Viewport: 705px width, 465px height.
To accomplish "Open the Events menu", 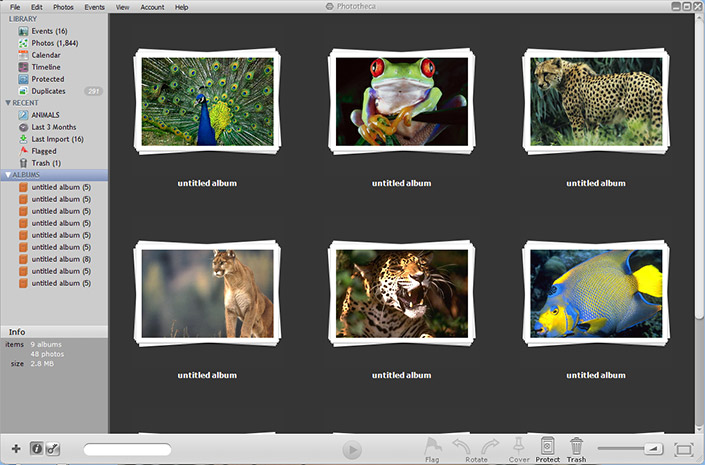I will (94, 7).
